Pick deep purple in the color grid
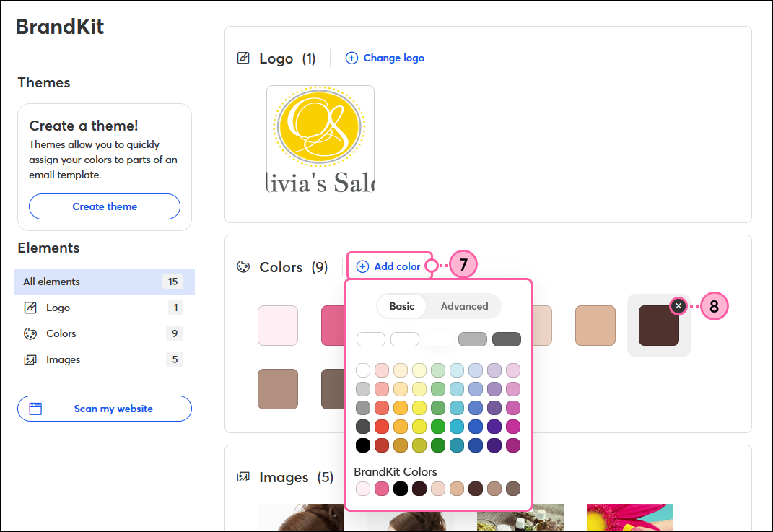Image resolution: width=773 pixels, height=532 pixels. click(x=494, y=427)
